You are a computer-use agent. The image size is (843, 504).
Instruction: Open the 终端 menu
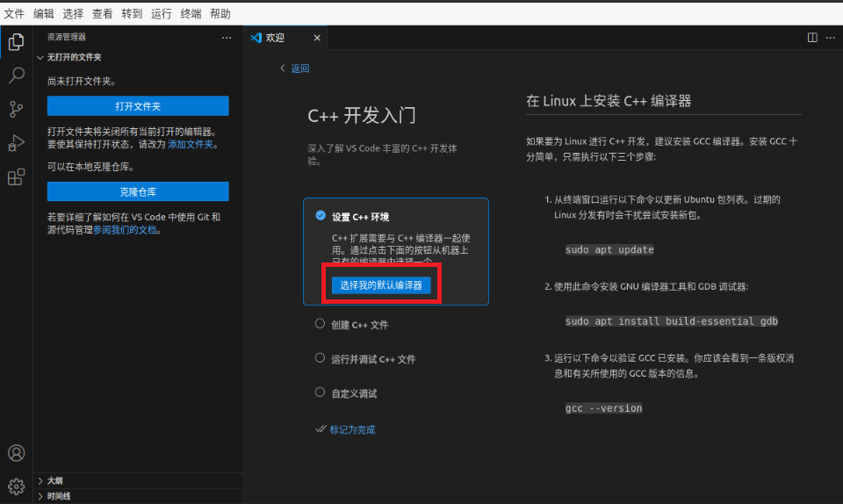[191, 14]
